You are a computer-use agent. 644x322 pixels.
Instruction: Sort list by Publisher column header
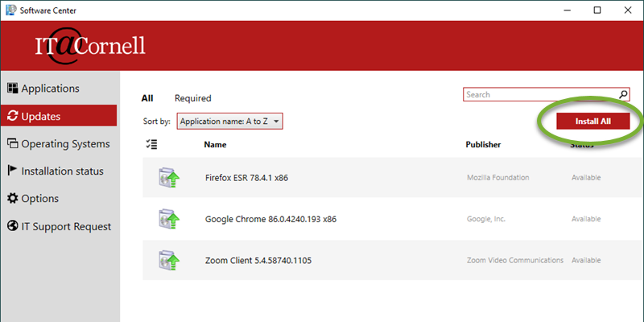[x=483, y=145]
